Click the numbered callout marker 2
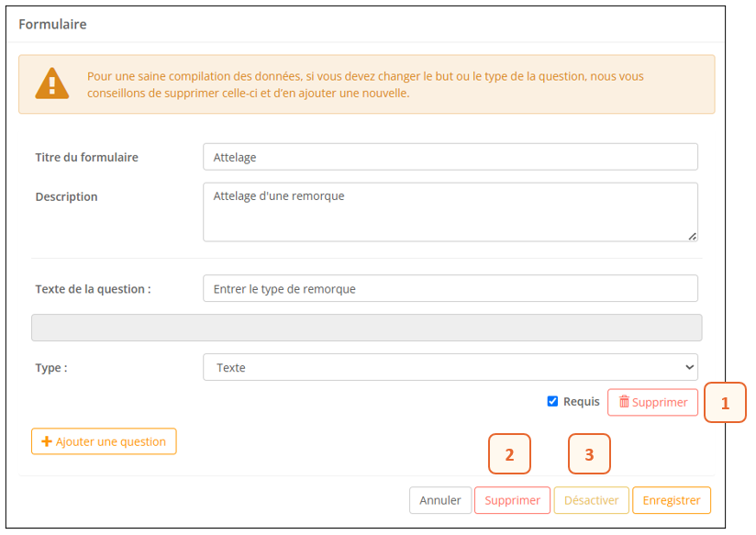The width and height of the screenshot is (756, 535). [x=510, y=454]
